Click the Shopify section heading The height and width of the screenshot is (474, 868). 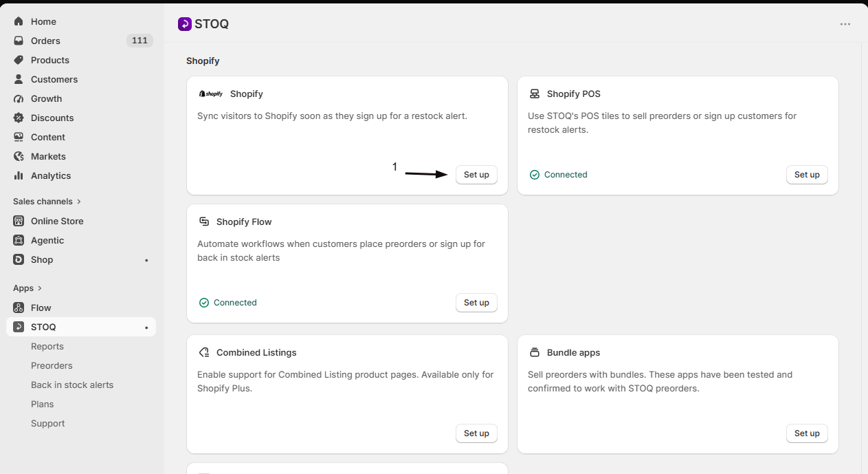point(203,61)
